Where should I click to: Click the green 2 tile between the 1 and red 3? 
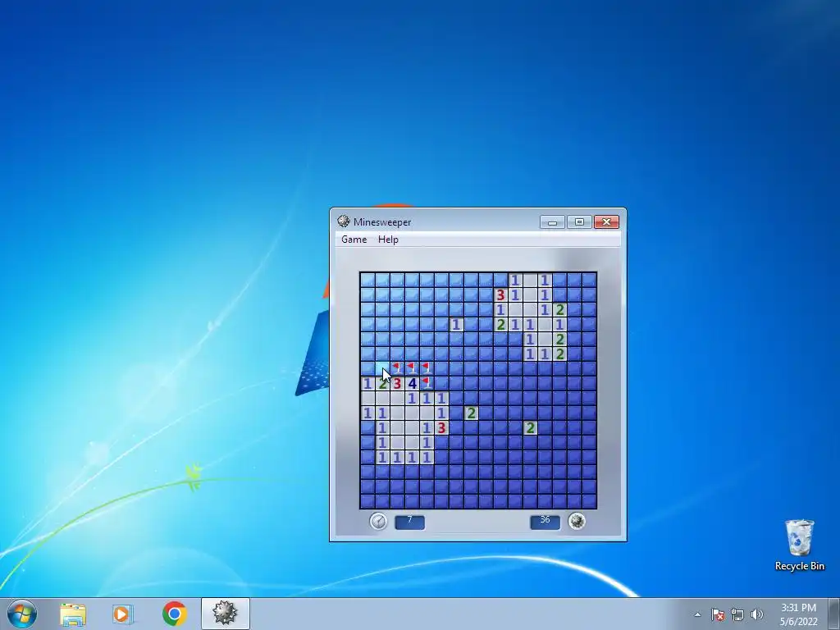(382, 383)
